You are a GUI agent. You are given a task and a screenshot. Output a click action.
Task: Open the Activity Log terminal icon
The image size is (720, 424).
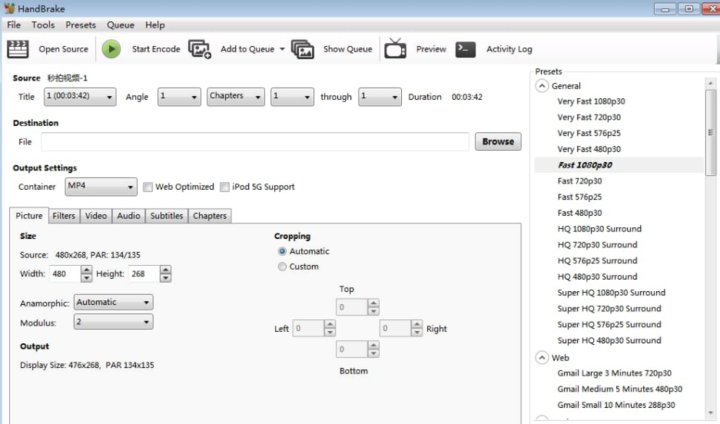pyautogui.click(x=465, y=49)
